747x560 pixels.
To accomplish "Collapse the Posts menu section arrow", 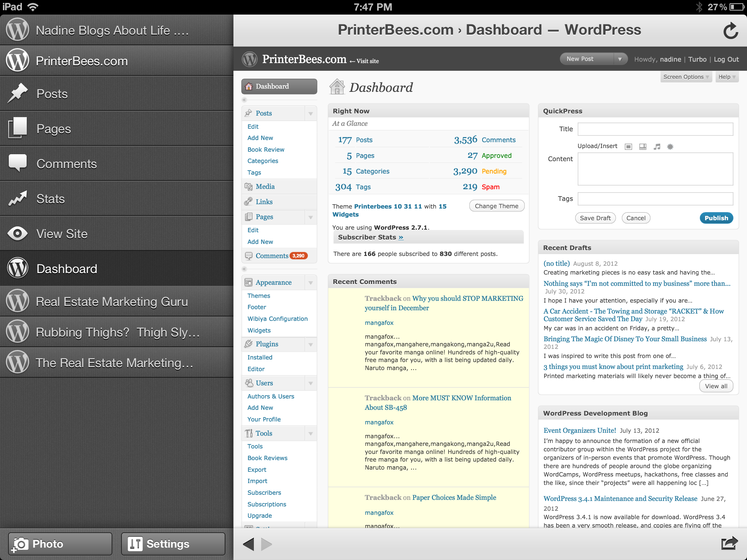I will (310, 113).
